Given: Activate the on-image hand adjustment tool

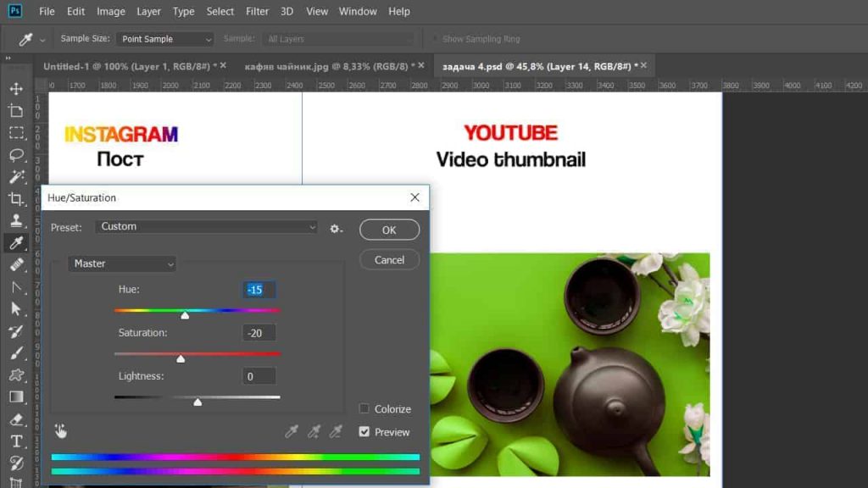Looking at the screenshot, I should (60, 431).
